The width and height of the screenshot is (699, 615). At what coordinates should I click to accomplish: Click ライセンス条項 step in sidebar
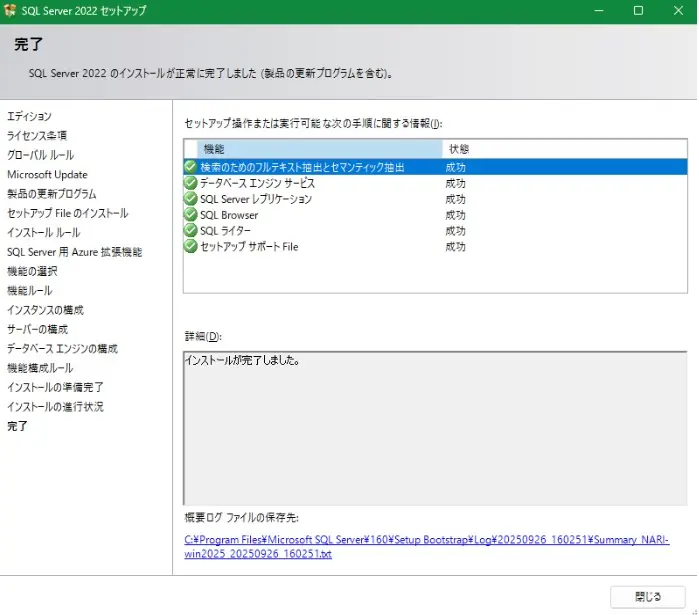37,135
